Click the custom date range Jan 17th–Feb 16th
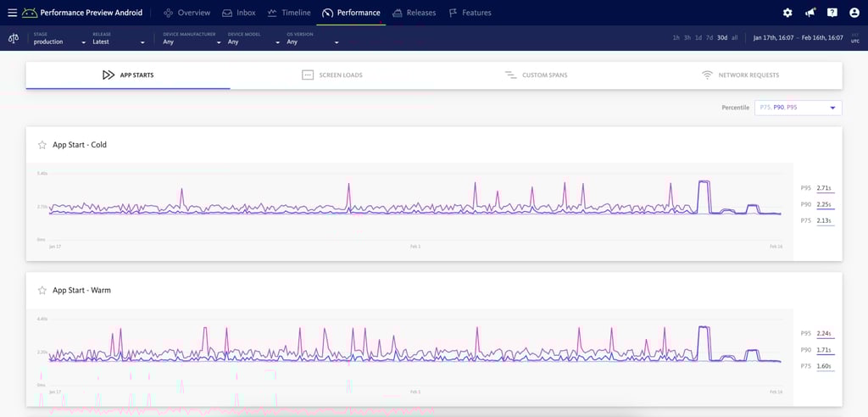Screen dimensions: 868x417 798,38
